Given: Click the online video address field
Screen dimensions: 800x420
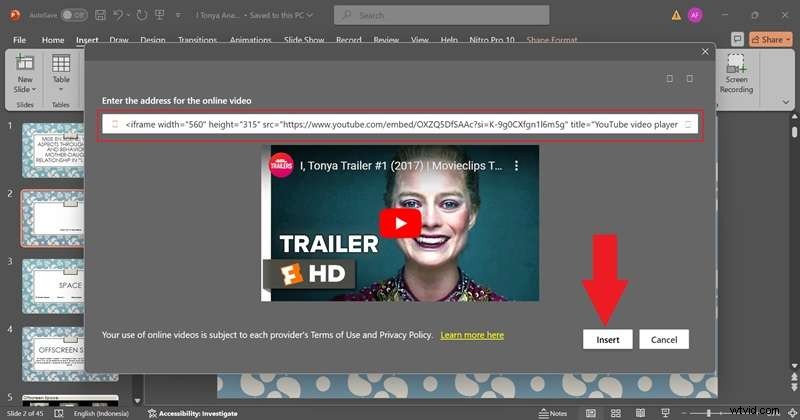Looking at the screenshot, I should [x=401, y=125].
